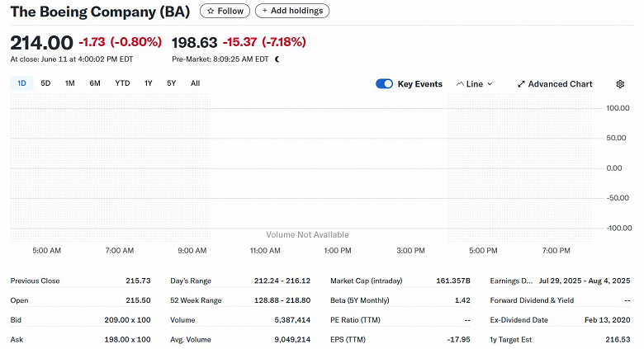This screenshot has width=644, height=349.
Task: Click the line chart type icon
Action: (x=460, y=84)
